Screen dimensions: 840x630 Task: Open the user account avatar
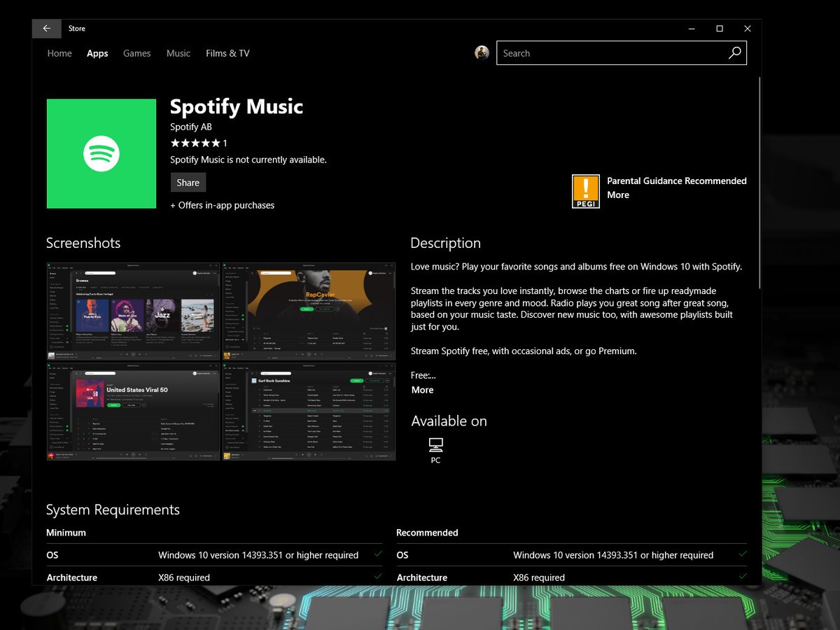tap(482, 53)
